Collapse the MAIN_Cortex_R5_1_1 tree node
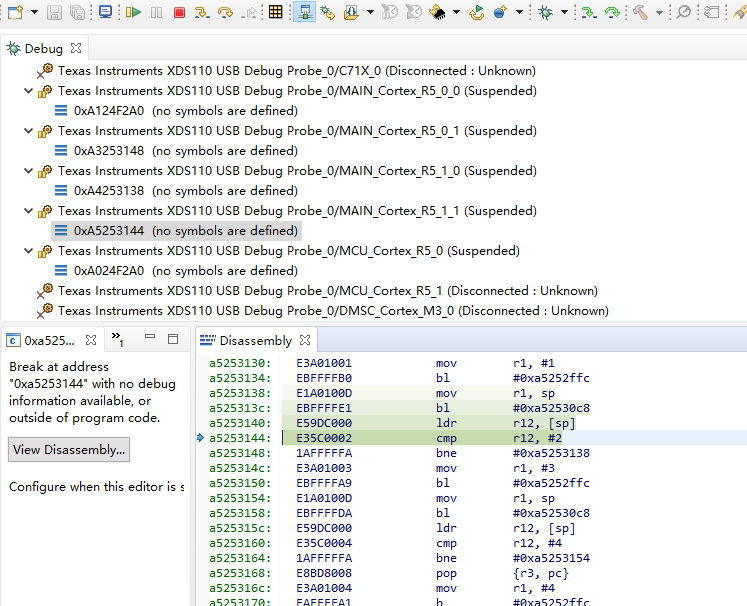Viewport: 747px width, 606px height. 29,211
